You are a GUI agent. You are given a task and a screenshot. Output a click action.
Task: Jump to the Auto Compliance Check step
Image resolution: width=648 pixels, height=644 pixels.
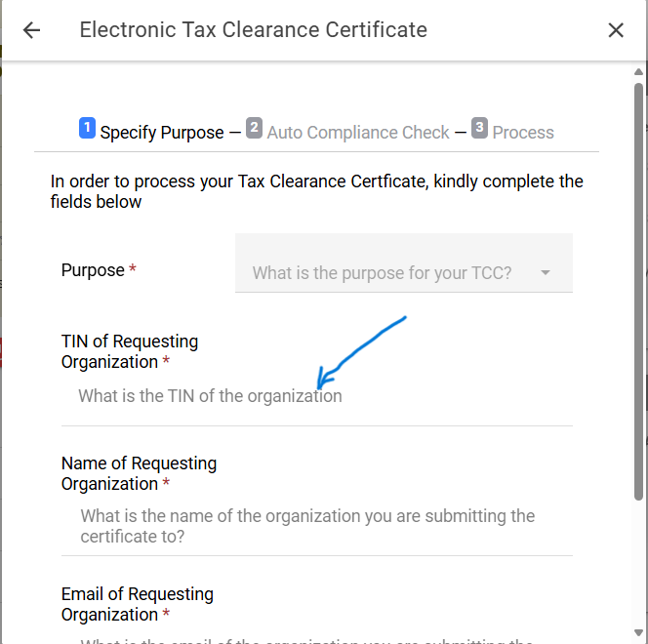click(x=358, y=133)
